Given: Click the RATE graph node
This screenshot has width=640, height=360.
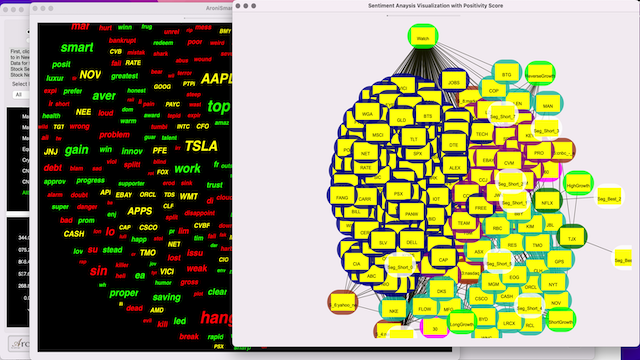Looking at the screenshot, I should [366, 167].
